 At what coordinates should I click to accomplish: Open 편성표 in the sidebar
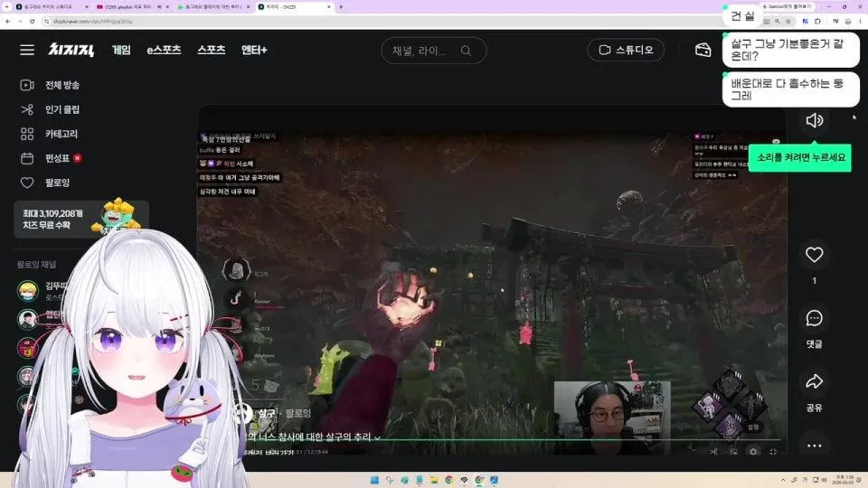coord(57,158)
